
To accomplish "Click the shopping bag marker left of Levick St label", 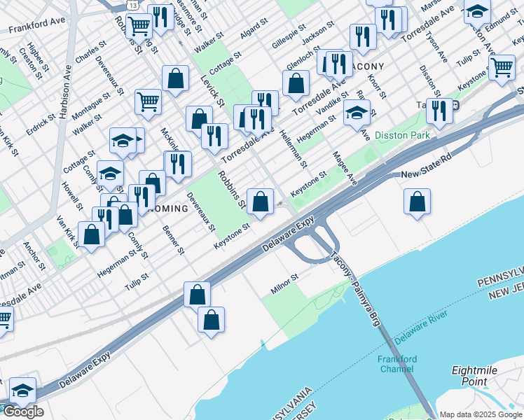I will point(175,78).
